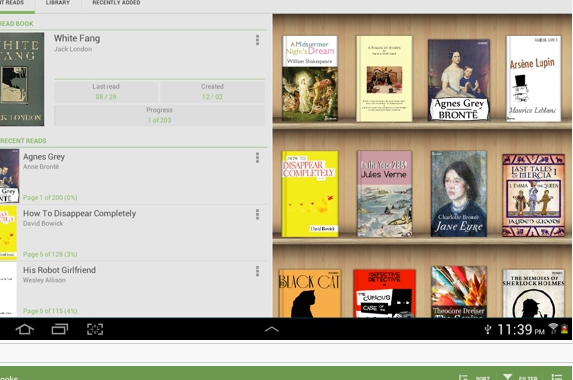Open His Robot Girlfriend list entry
This screenshot has width=573, height=380.
coord(133,289)
